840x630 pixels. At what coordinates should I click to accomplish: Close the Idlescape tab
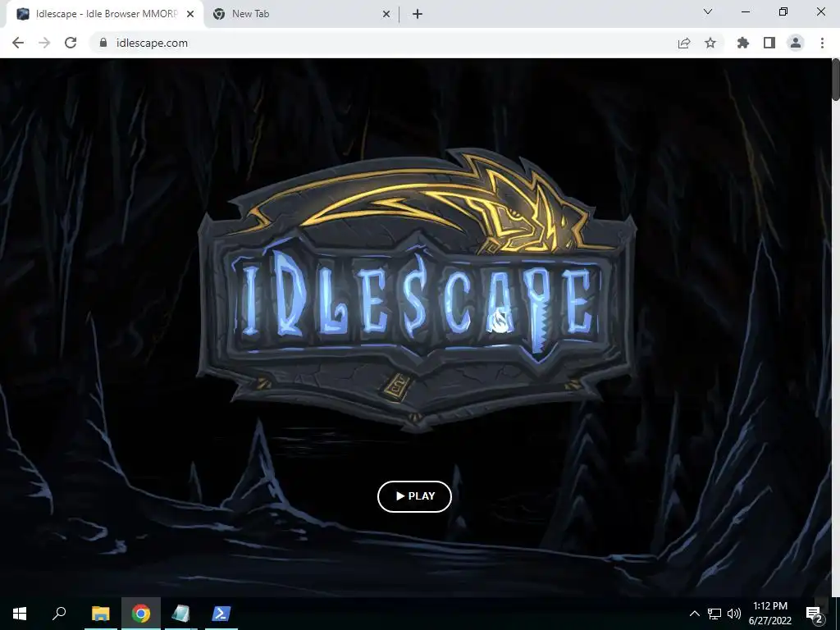(190, 15)
